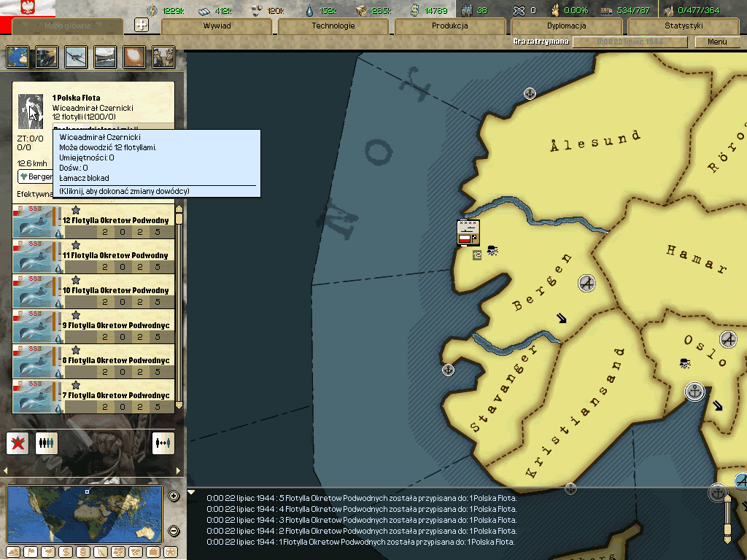Click the Bergen location button in fleet panel
The height and width of the screenshot is (560, 747).
pos(35,176)
